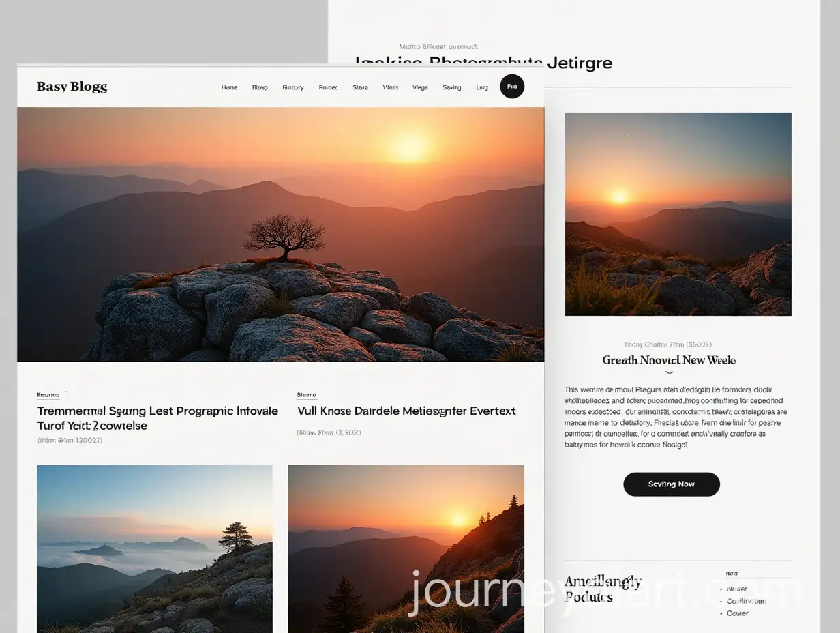Open the 'Bloop' navigation menu item
This screenshot has width=840, height=633.
point(260,87)
